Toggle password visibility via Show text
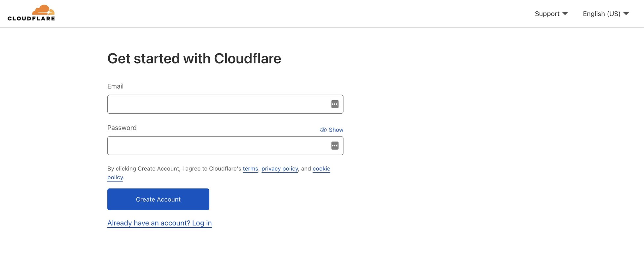644x268 pixels. [336, 130]
